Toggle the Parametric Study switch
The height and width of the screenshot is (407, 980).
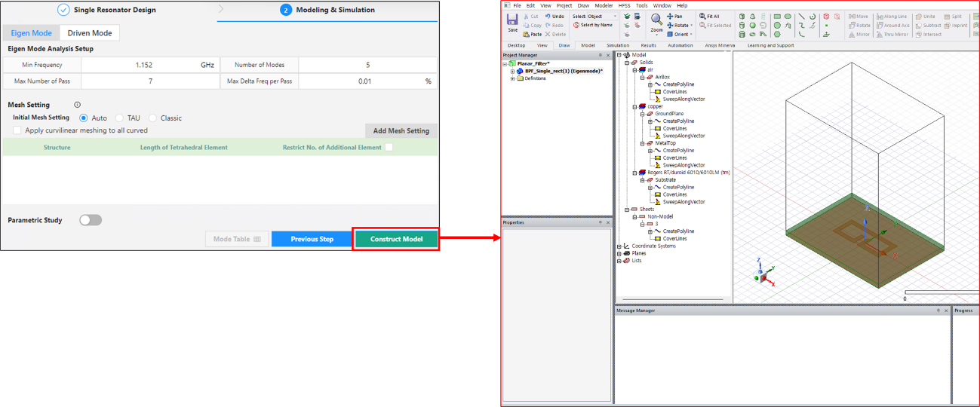click(91, 220)
